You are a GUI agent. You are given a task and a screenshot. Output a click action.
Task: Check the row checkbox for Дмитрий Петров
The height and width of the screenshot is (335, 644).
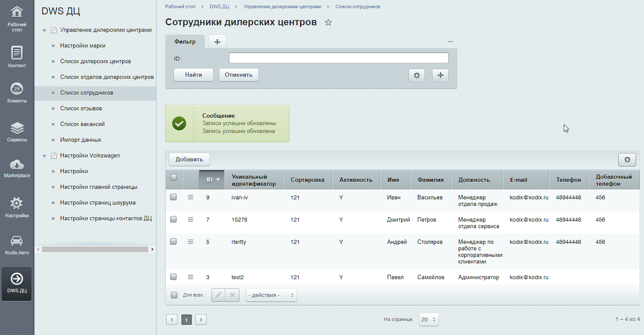pos(174,219)
